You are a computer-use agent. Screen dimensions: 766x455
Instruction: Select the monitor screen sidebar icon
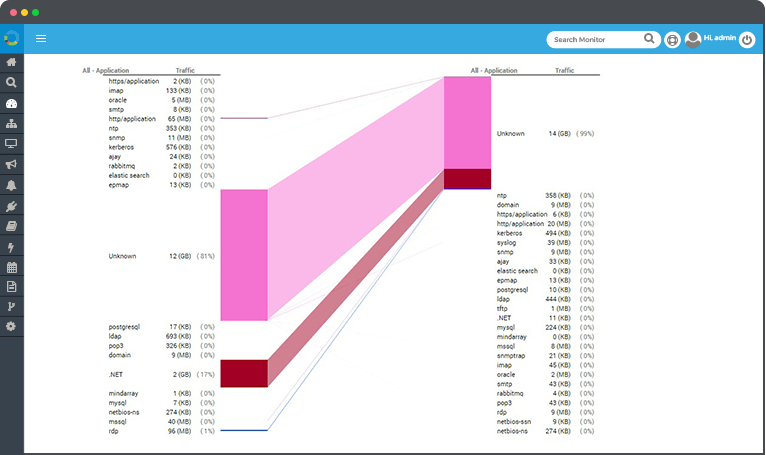coord(11,144)
